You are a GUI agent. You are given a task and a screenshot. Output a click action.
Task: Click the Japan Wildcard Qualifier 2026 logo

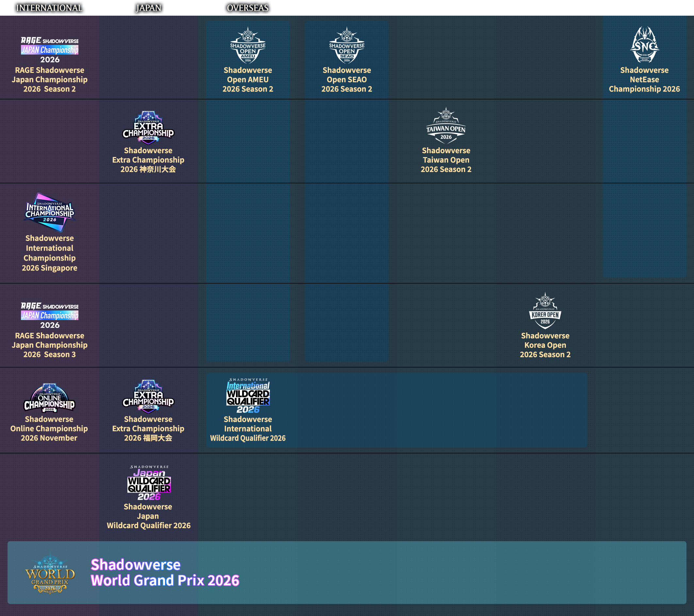[x=149, y=483]
